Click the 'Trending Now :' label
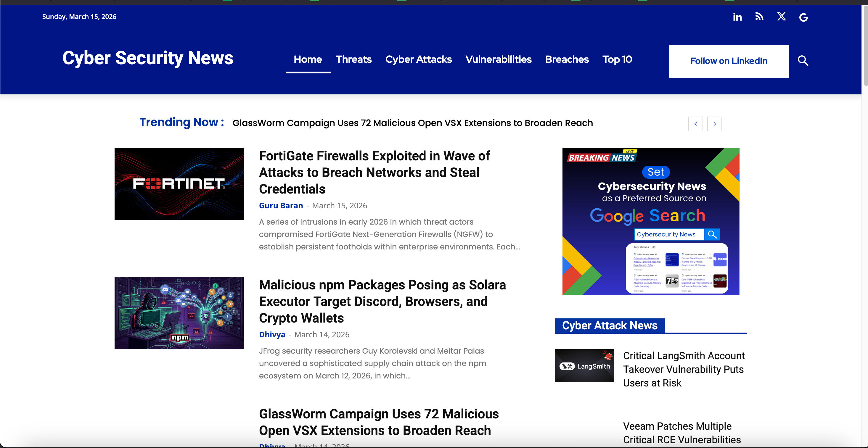Viewport: 868px width, 448px height. [x=181, y=122]
